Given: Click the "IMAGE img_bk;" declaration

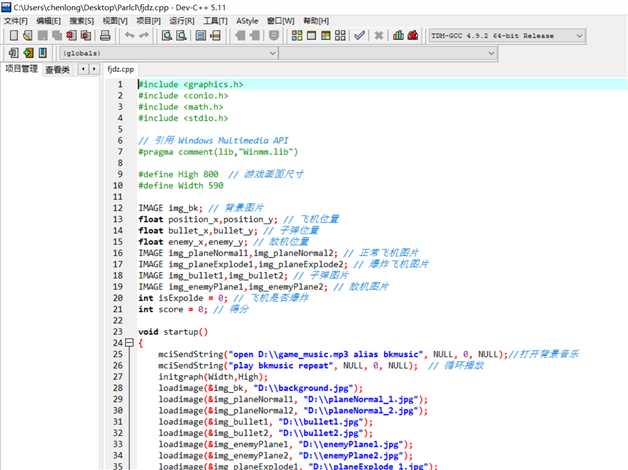Looking at the screenshot, I should point(170,208).
